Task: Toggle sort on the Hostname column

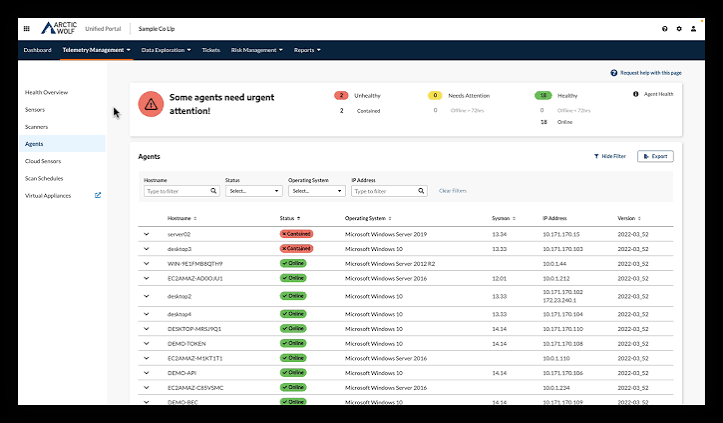Action: coord(182,218)
